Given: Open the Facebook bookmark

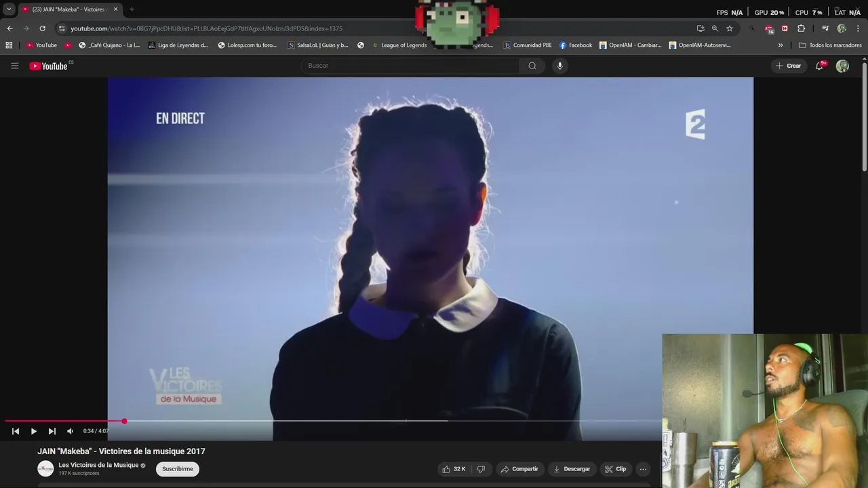Looking at the screenshot, I should (576, 45).
